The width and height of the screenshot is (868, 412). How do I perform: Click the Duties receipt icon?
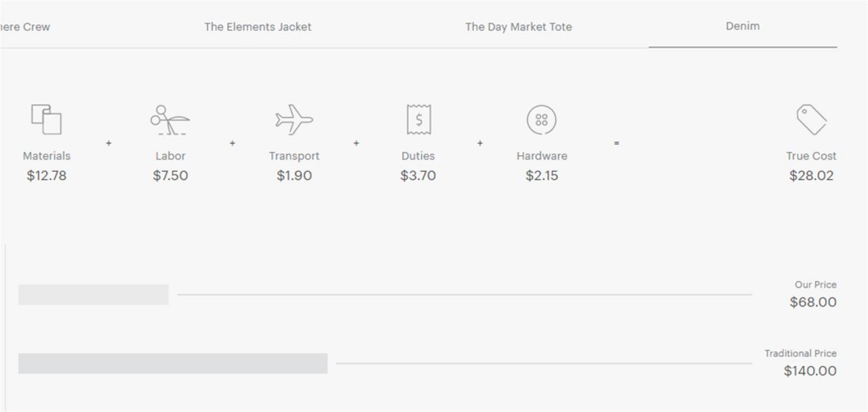[x=418, y=119]
